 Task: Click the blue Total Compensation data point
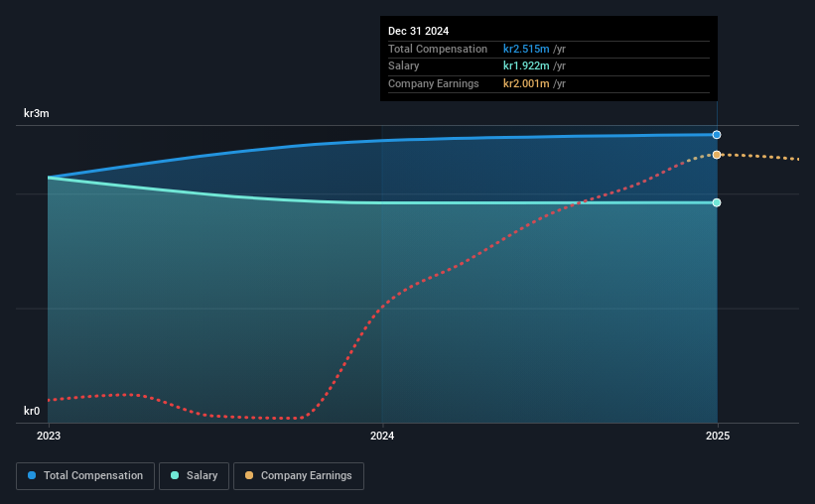717,135
